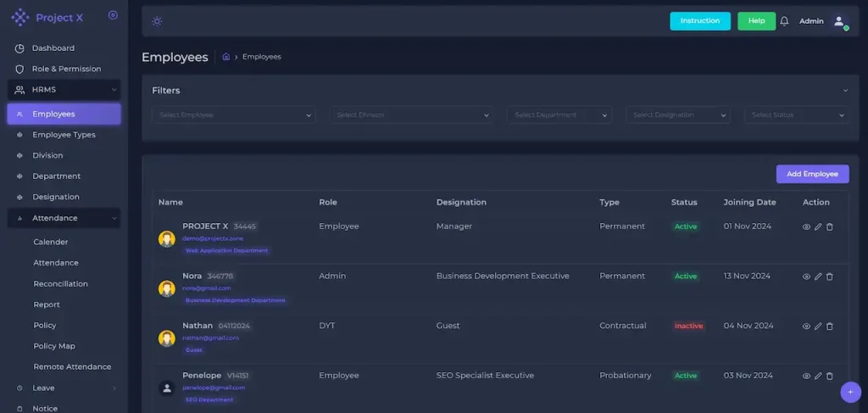View PROJECT X employee details eye icon
This screenshot has height=413, width=868.
(x=806, y=227)
